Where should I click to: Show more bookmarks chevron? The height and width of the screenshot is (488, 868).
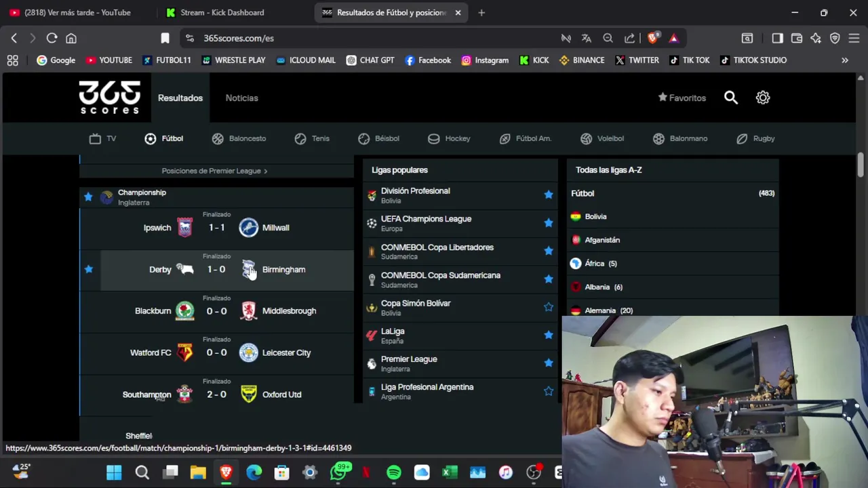pos(845,60)
